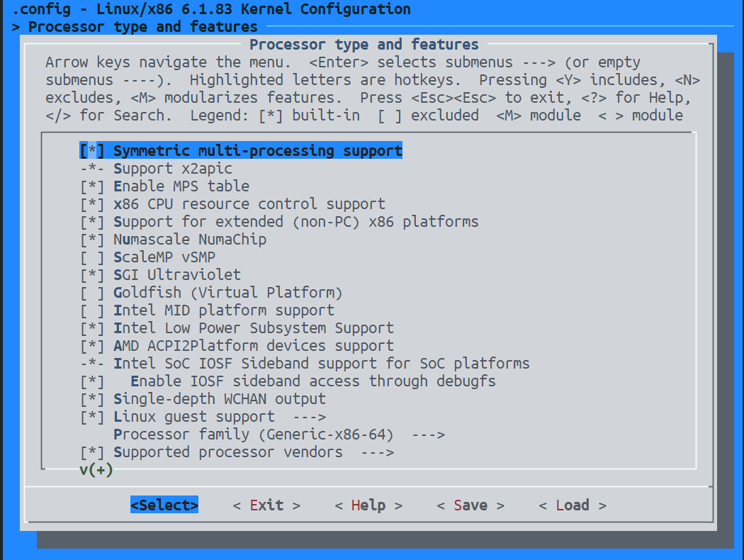Viewport: 744px width, 560px height.
Task: Click Save in bottom bar
Action: 470,505
